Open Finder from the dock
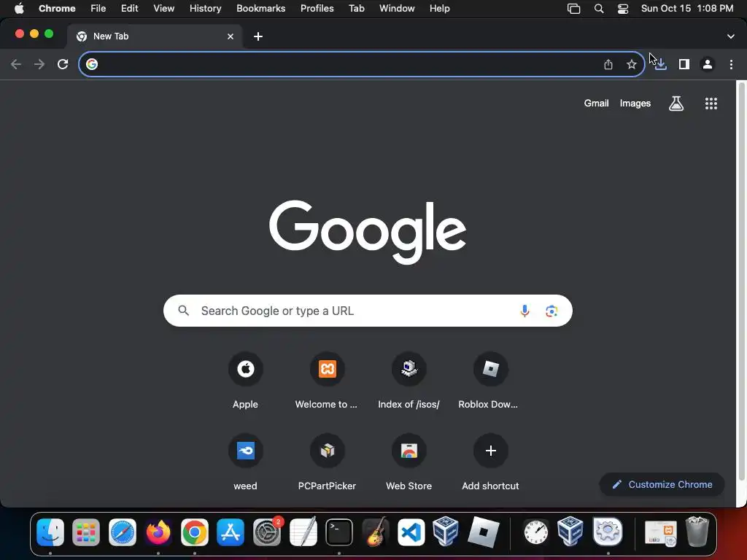Viewport: 747px width, 560px height. click(x=50, y=532)
